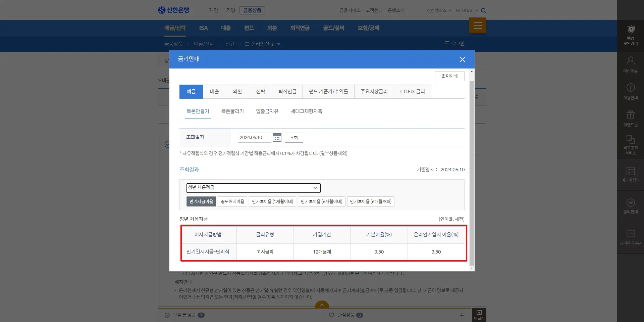The image size is (644, 322).
Task: Open ISA main navigation menu
Action: (203, 28)
